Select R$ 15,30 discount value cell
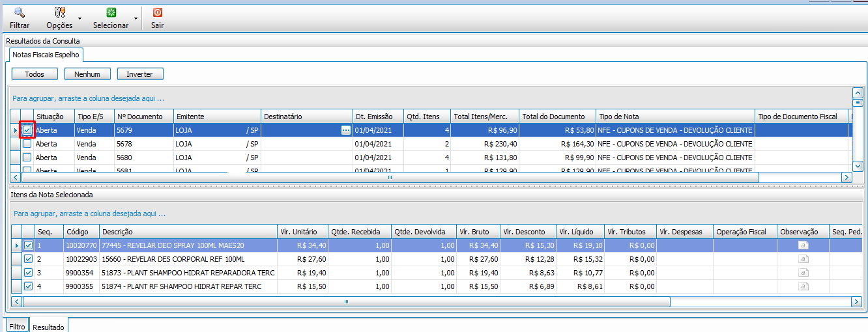Viewport: 868px width, 332px height. point(528,245)
